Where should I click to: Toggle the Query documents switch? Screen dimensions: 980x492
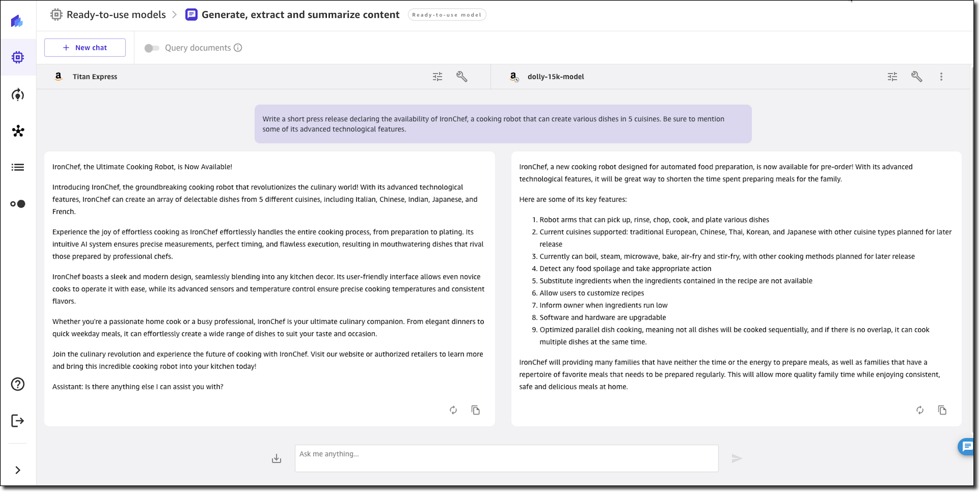coord(151,48)
